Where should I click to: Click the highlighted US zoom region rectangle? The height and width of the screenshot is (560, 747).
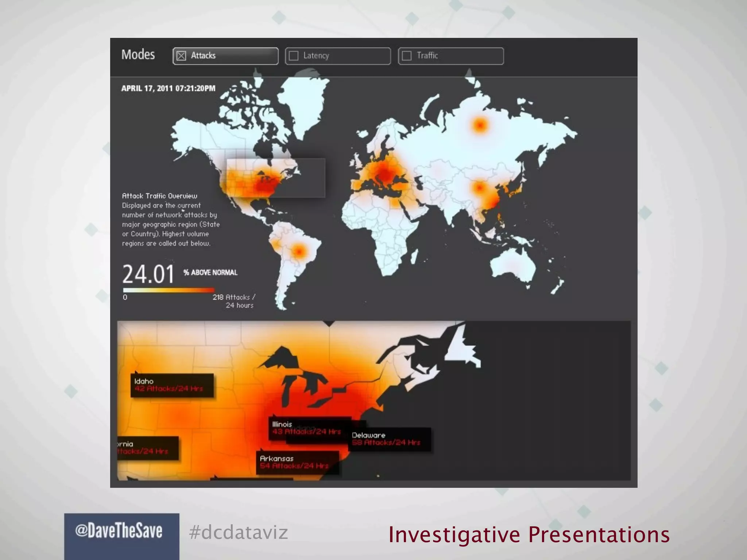[x=276, y=178]
